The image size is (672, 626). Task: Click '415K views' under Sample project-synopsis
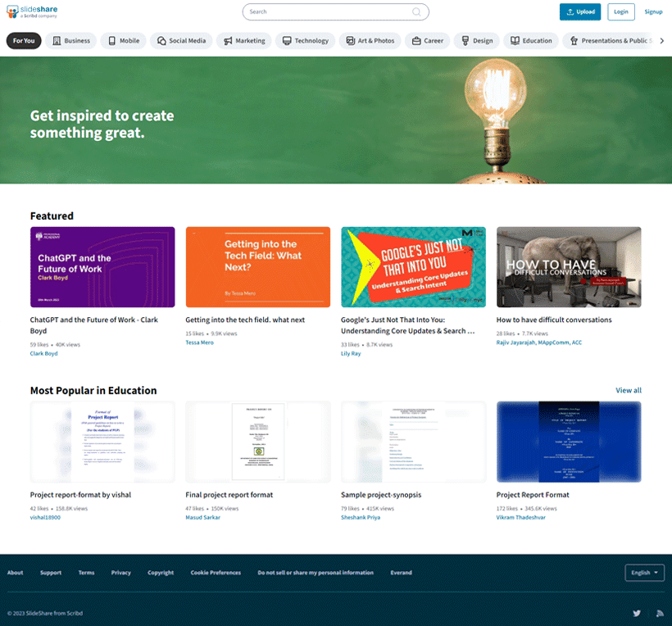click(x=379, y=509)
